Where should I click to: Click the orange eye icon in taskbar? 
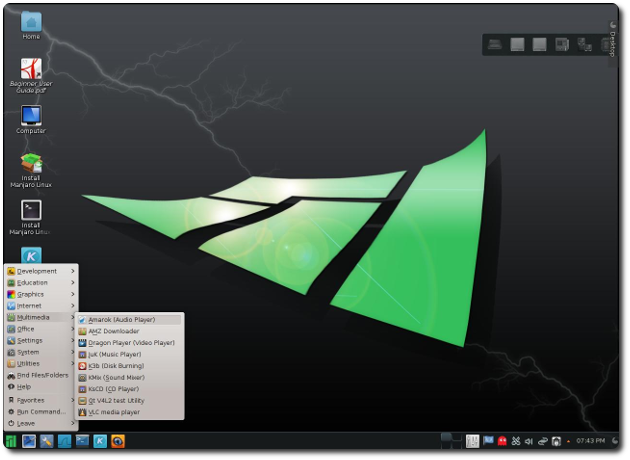click(x=118, y=441)
